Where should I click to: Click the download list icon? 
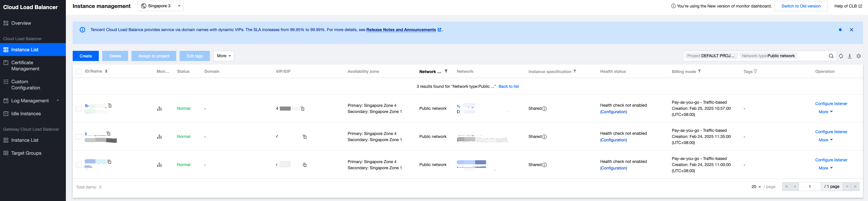click(x=849, y=56)
